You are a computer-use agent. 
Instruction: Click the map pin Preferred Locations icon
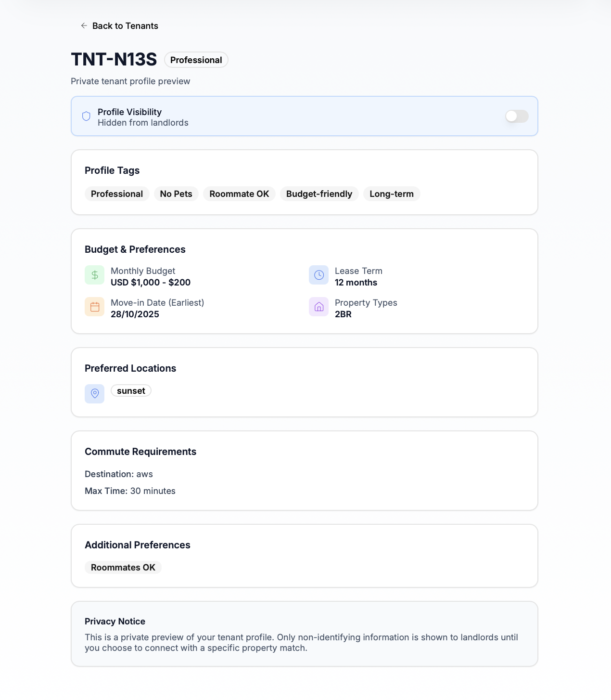coord(95,393)
